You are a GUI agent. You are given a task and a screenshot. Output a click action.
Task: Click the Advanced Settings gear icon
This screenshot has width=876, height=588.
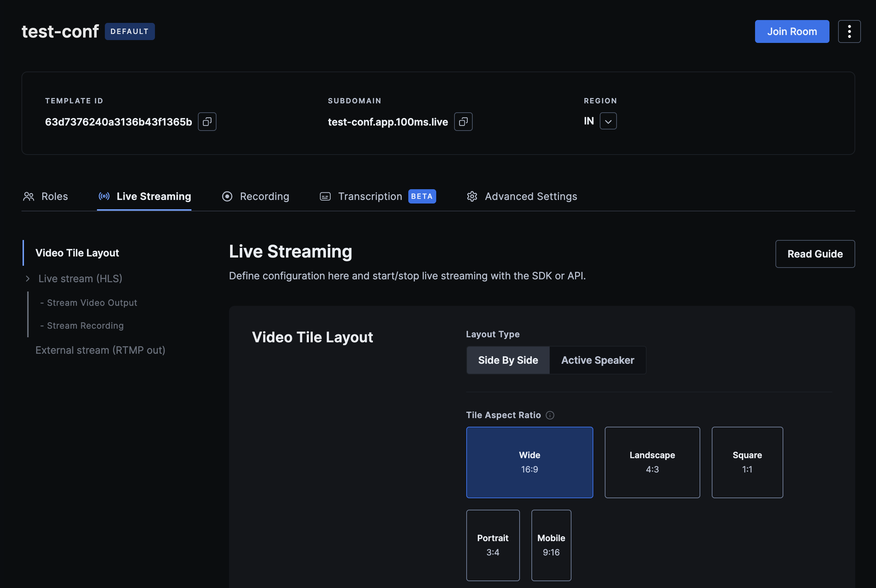(472, 196)
